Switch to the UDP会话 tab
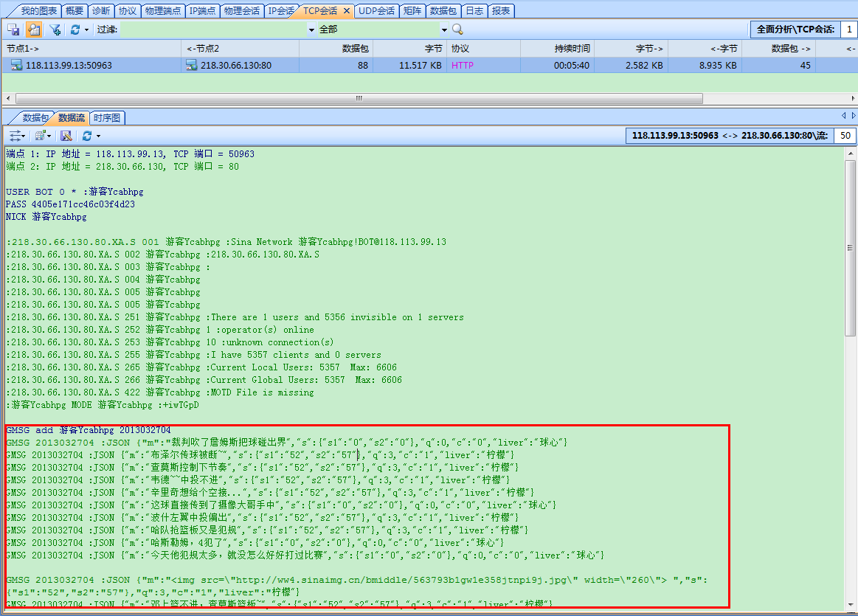Image resolution: width=858 pixels, height=616 pixels. tap(376, 11)
